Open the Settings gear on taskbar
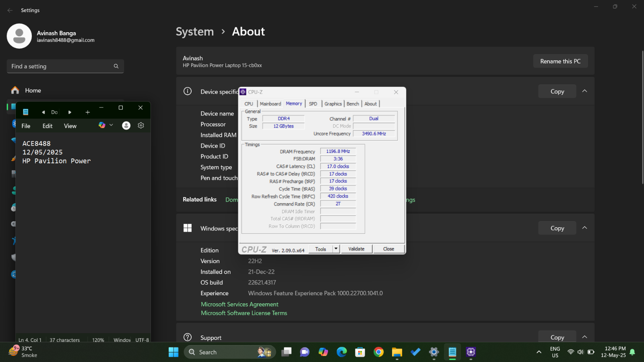This screenshot has width=644, height=362. (x=434, y=352)
